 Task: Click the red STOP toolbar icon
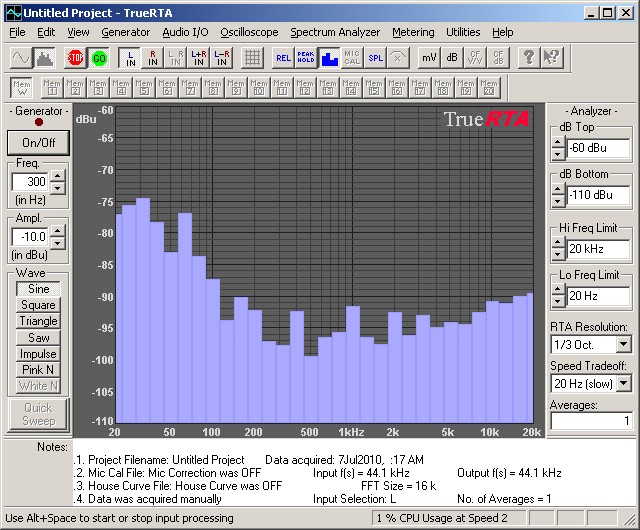tap(76, 57)
